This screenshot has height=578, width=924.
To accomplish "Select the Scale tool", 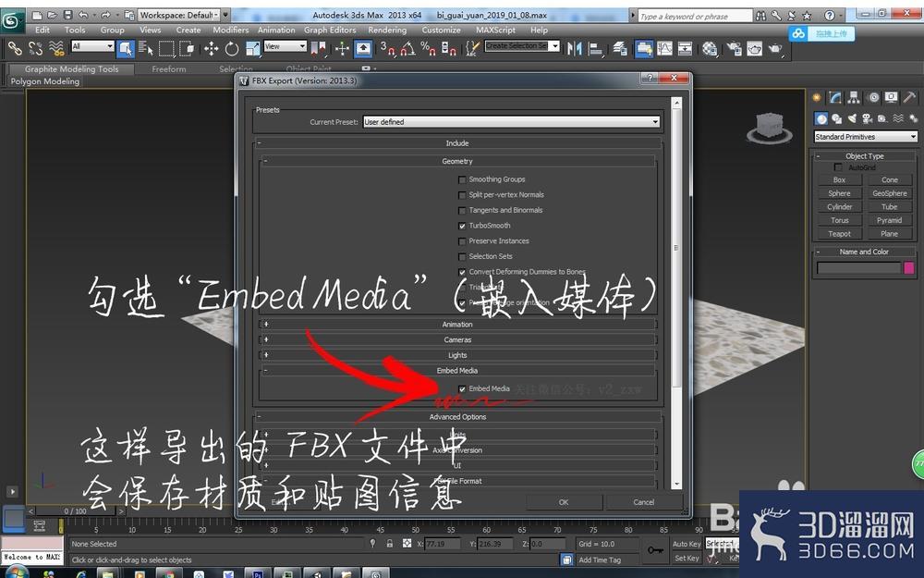I will coord(253,48).
